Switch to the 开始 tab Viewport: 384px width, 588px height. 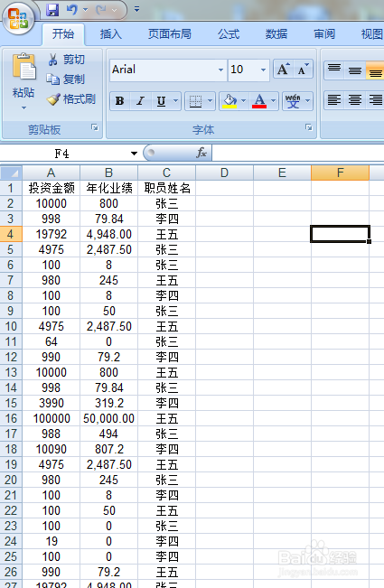[63, 34]
